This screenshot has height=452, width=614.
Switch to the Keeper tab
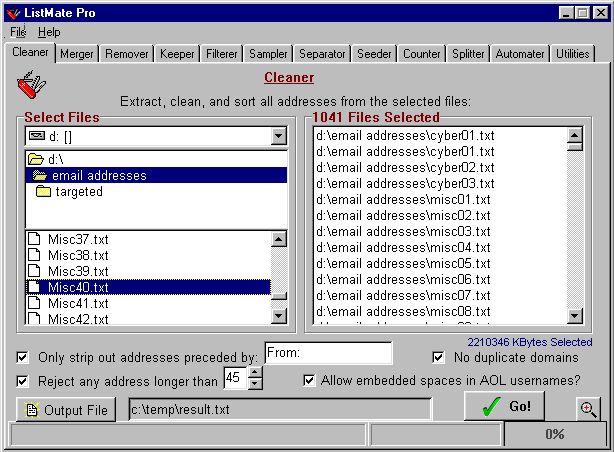[x=177, y=54]
